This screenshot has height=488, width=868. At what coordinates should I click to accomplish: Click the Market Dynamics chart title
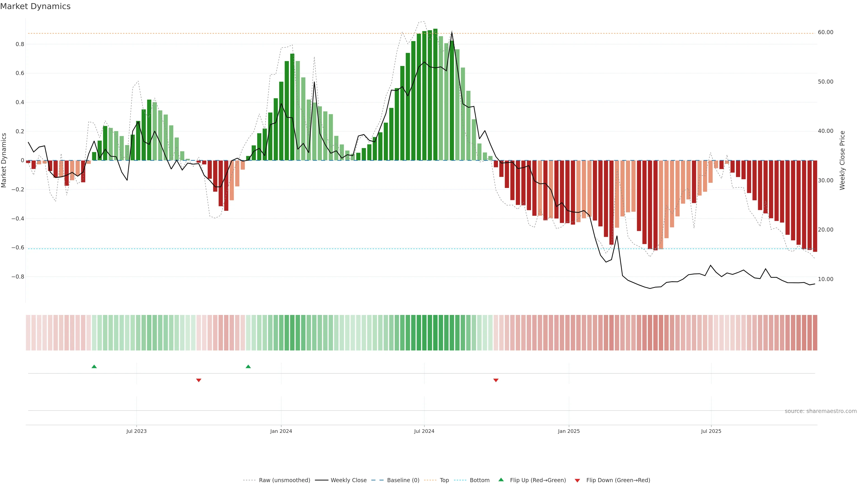coord(35,6)
